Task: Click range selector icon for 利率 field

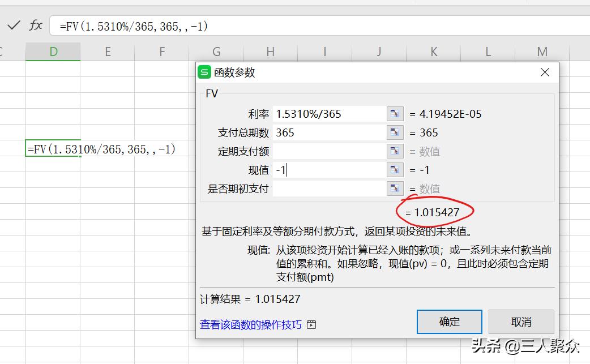Action: coord(395,114)
